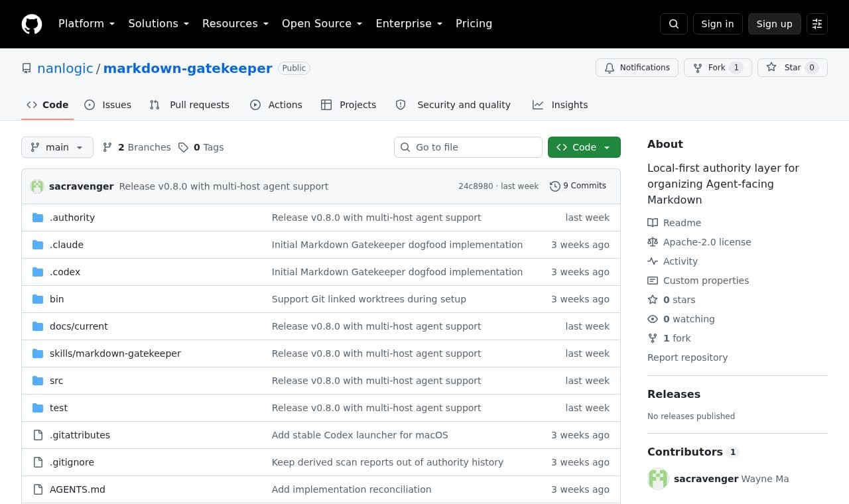Click Report repository link

(x=687, y=357)
